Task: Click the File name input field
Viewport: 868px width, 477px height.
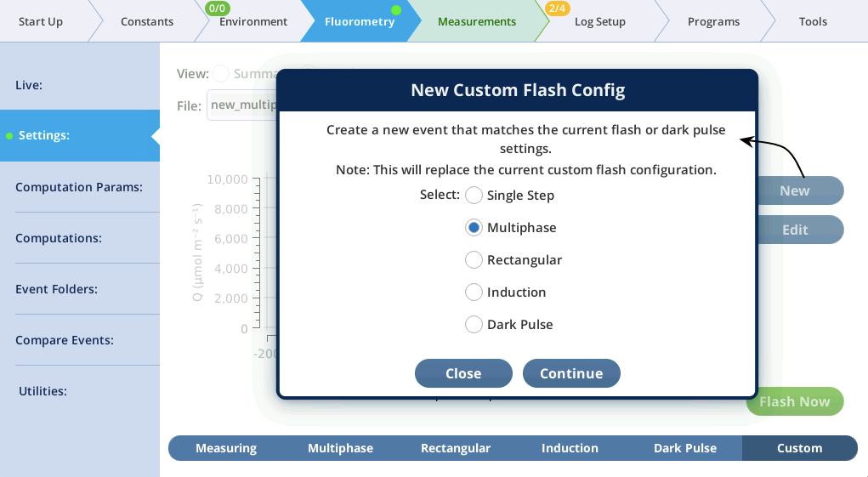Action: [242, 105]
